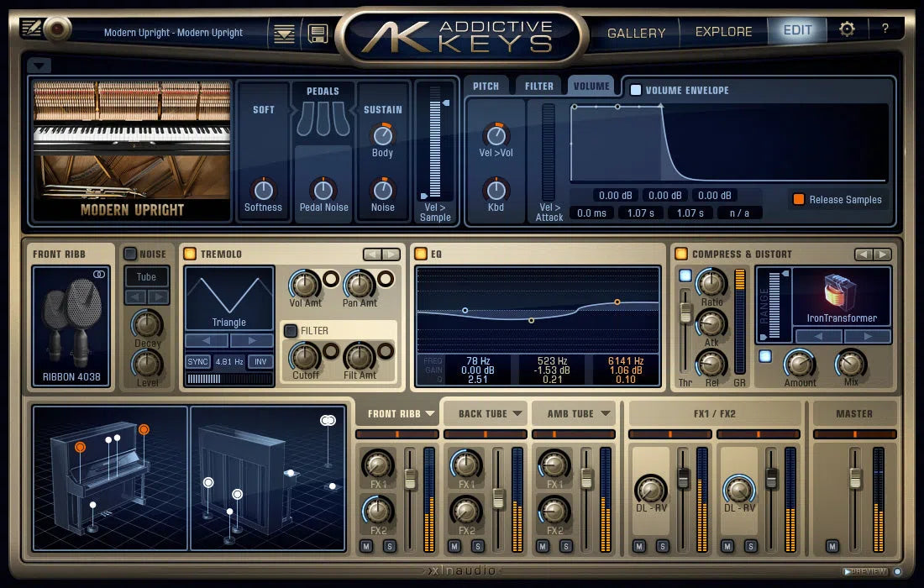924x588 pixels.
Task: Open the AMB TUBE channel dropdown
Action: 575,413
